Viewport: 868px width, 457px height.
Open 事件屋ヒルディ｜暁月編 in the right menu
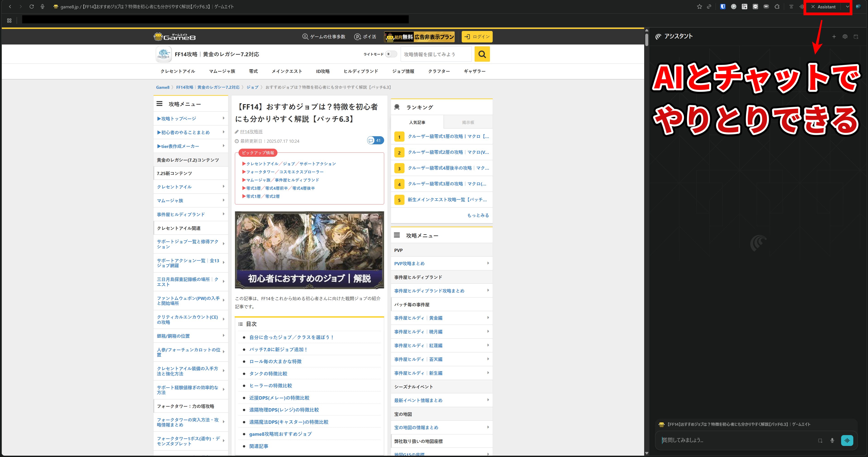tap(442, 331)
